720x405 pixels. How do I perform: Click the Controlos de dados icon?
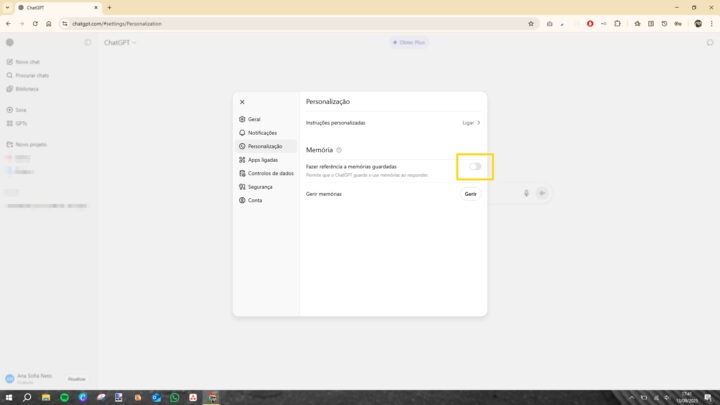coord(242,173)
